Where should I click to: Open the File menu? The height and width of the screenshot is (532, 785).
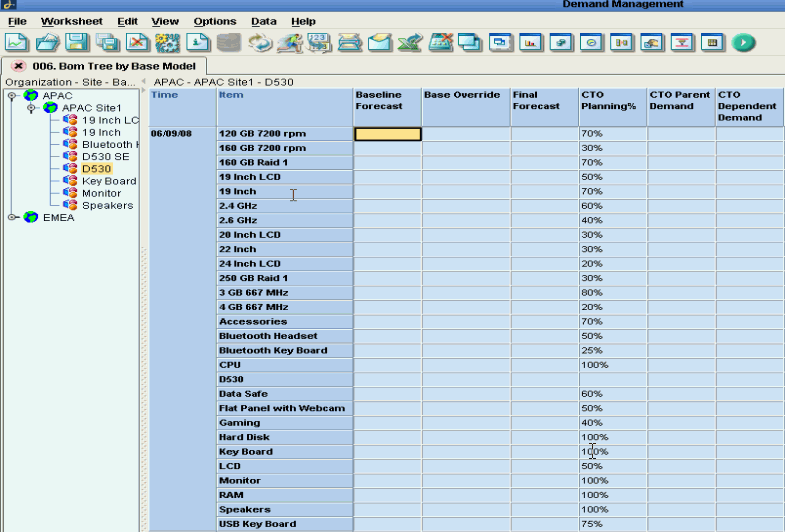(18, 22)
